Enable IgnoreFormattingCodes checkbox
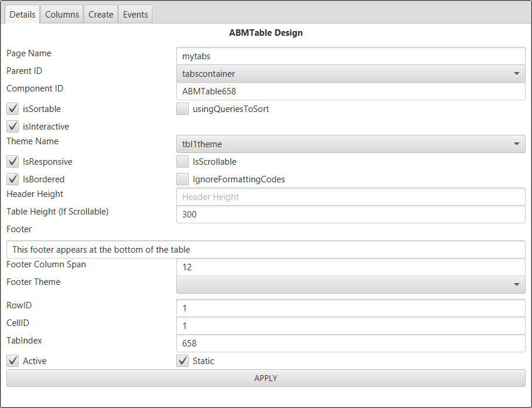This screenshot has height=408, width=532. coord(183,179)
